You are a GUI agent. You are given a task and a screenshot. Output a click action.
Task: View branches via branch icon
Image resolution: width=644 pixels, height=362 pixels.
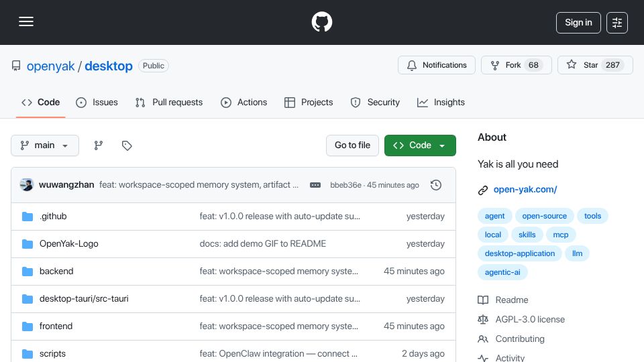98,145
